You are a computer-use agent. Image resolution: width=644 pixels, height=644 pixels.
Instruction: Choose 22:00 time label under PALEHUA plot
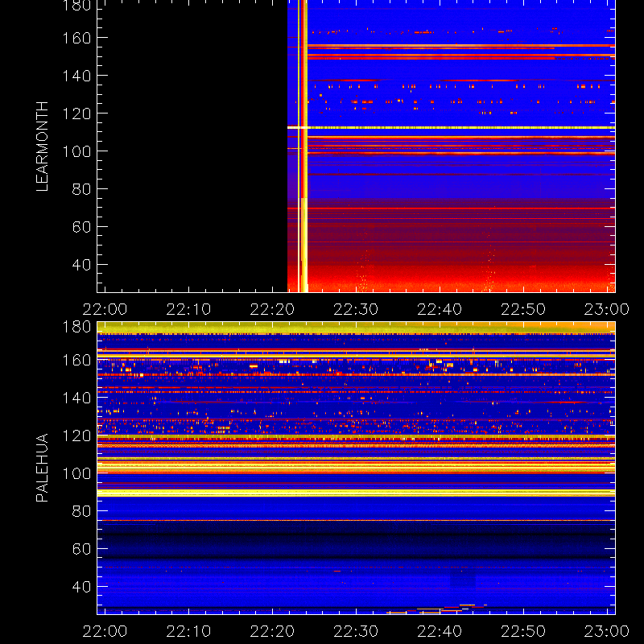[105, 631]
